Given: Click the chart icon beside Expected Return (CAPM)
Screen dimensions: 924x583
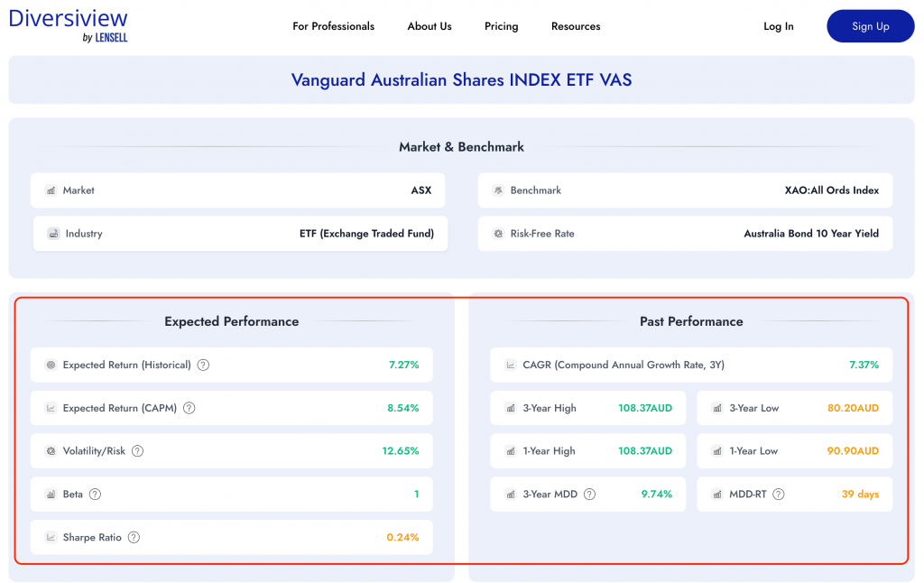Looking at the screenshot, I should [x=50, y=408].
